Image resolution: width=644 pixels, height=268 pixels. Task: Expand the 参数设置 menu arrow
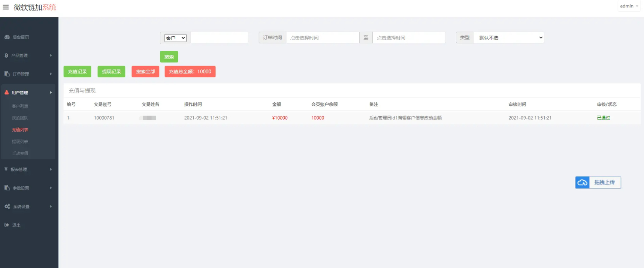pyautogui.click(x=51, y=188)
